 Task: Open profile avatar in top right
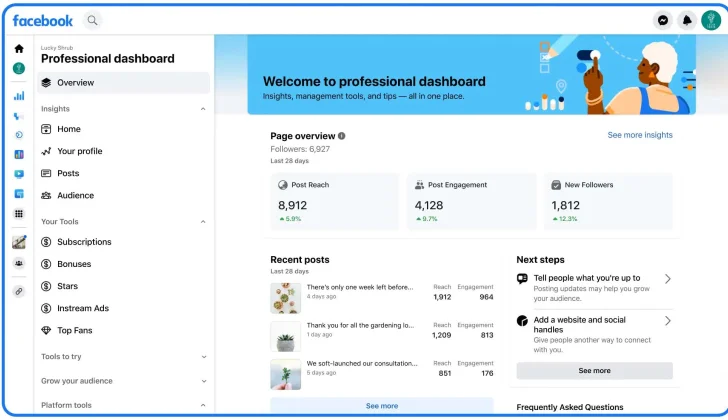[712, 20]
